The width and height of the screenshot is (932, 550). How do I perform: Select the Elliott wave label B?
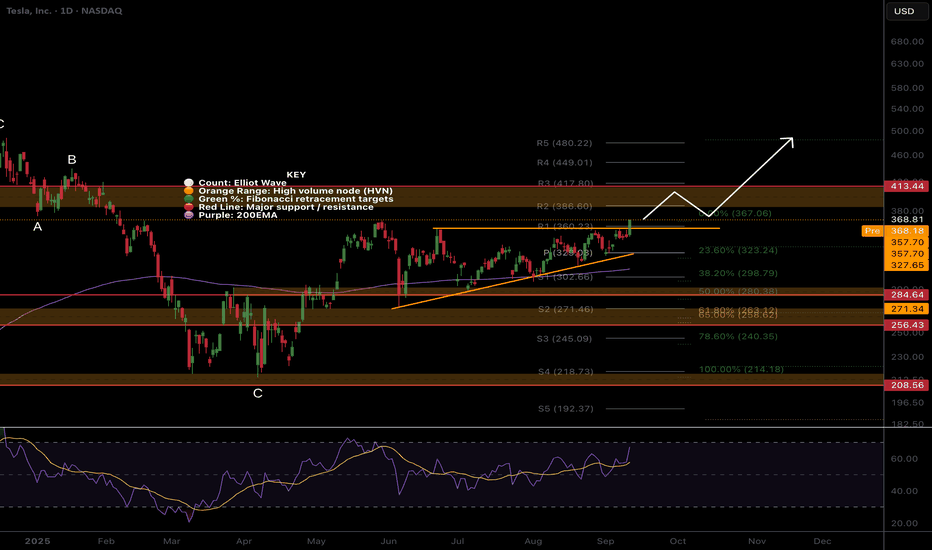pos(72,159)
